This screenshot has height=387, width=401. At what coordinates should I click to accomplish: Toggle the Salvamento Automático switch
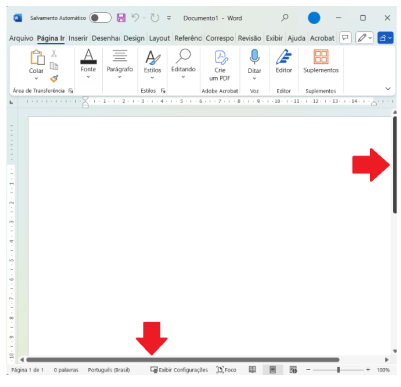pos(100,18)
